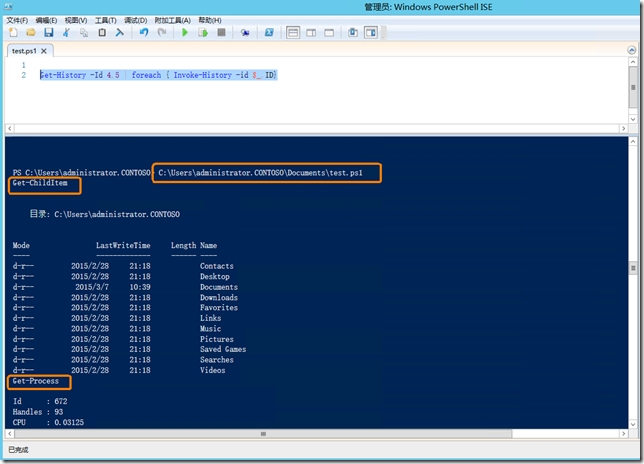This screenshot has width=644, height=464.
Task: Click the Paste clipboard icon
Action: point(102,32)
